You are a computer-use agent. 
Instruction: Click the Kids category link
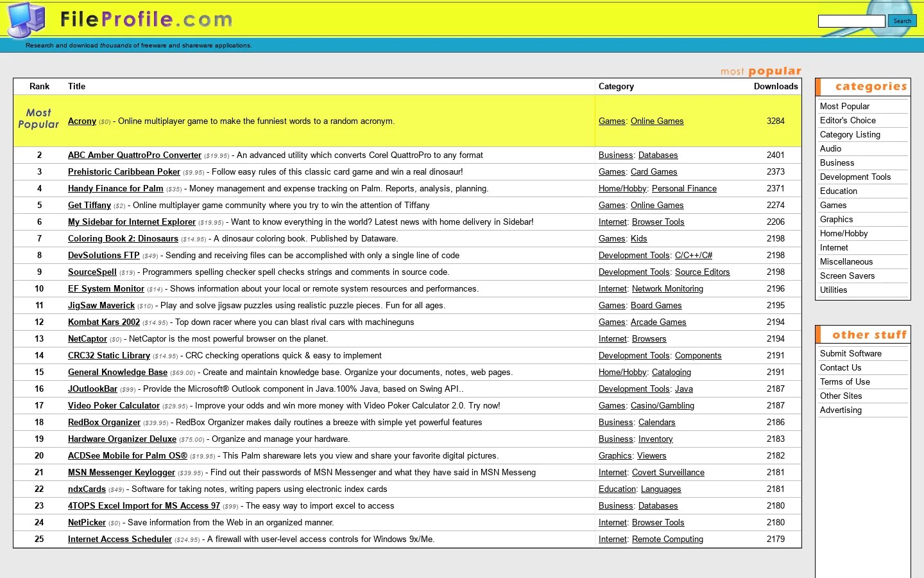click(x=639, y=239)
